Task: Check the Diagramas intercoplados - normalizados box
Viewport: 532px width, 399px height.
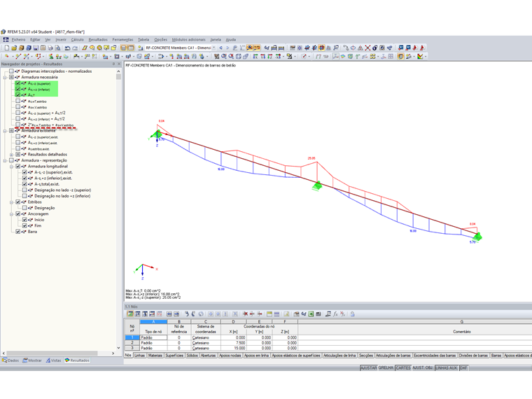Action: click(11, 71)
